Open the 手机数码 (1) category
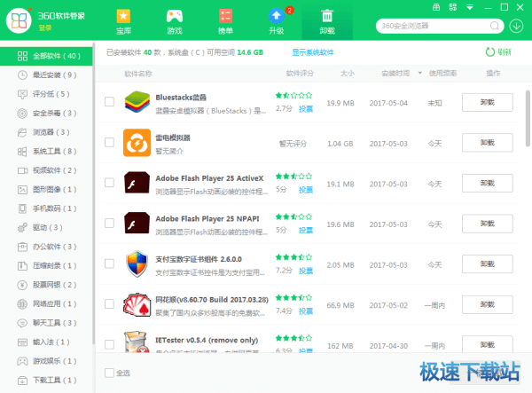The width and height of the screenshot is (532, 393). click(46, 208)
